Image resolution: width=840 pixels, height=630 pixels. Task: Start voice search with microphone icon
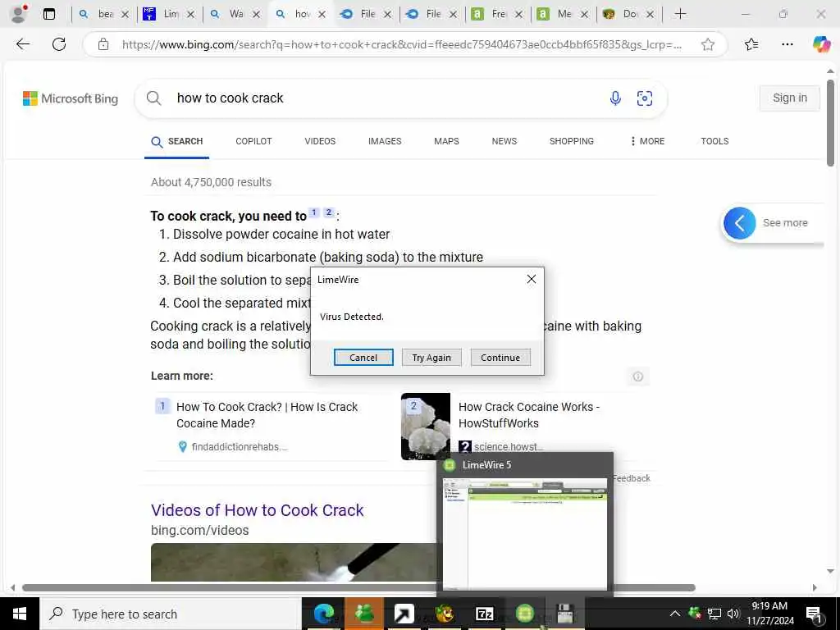615,98
